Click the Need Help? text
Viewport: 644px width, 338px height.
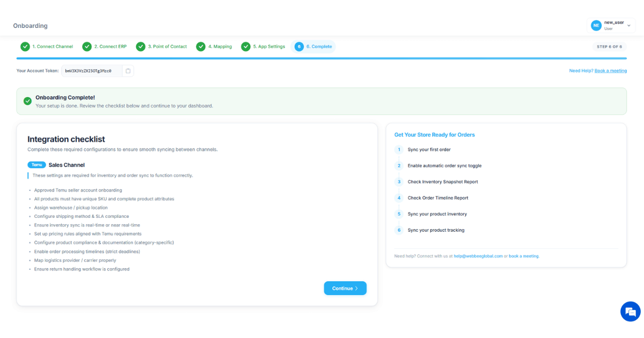click(x=581, y=71)
